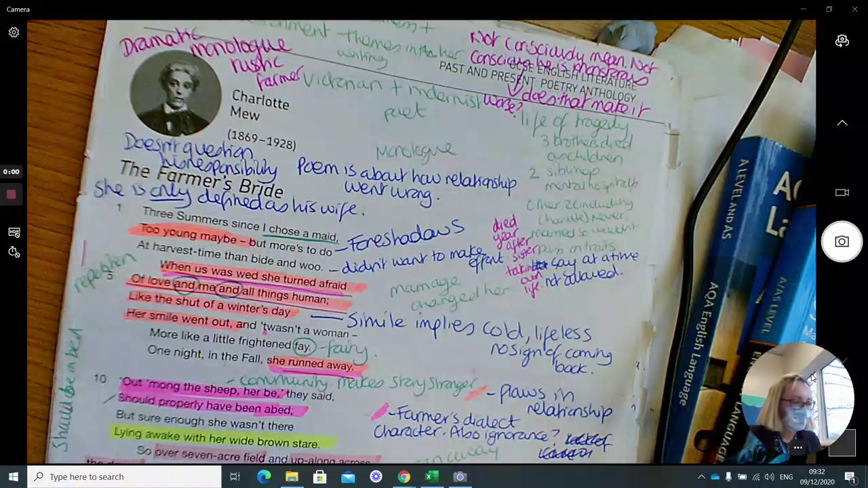Expand camera modes with the up chevron
This screenshot has width=868, height=488.
pos(842,123)
